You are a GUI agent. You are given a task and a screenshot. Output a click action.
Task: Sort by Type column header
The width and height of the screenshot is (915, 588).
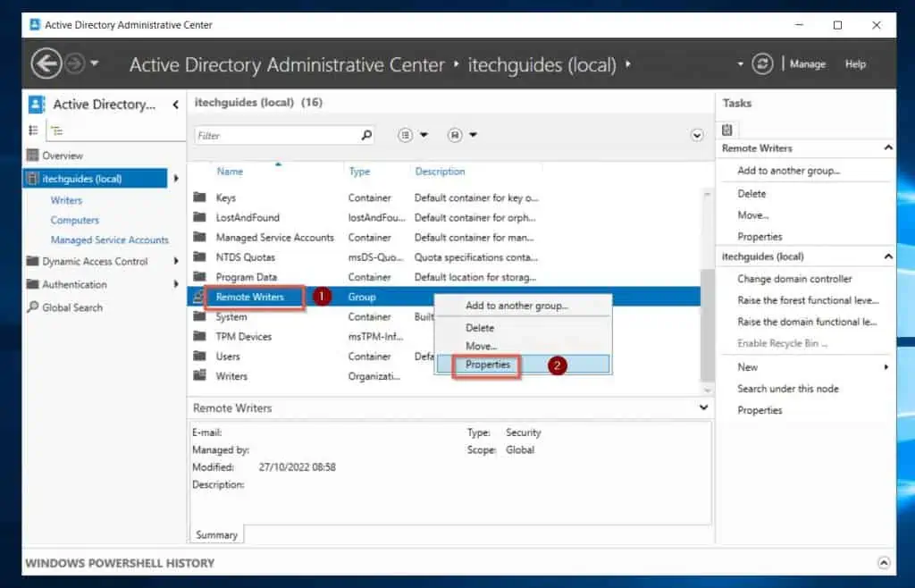click(359, 172)
